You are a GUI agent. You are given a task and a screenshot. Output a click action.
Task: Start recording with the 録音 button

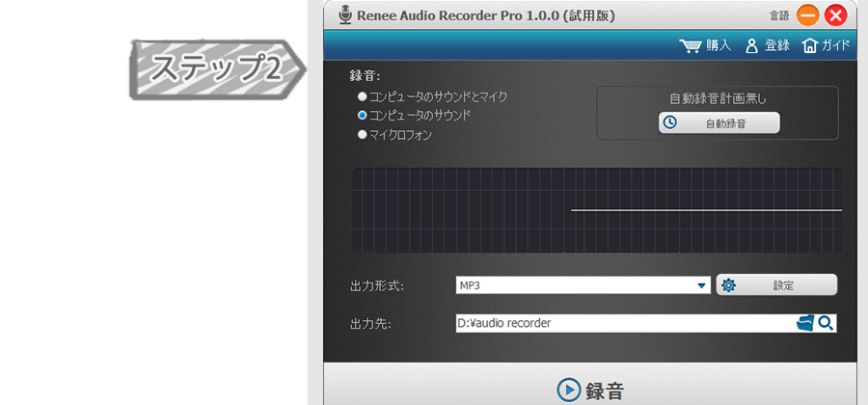pos(589,391)
